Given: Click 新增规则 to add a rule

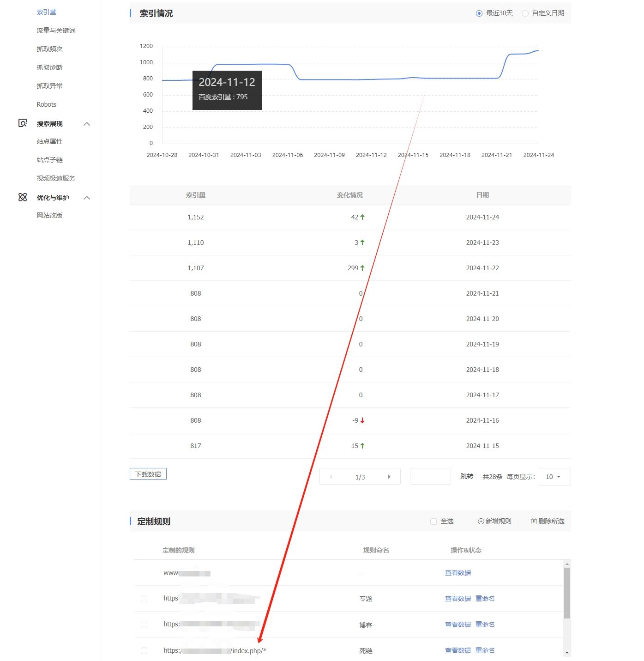Looking at the screenshot, I should click(x=494, y=521).
